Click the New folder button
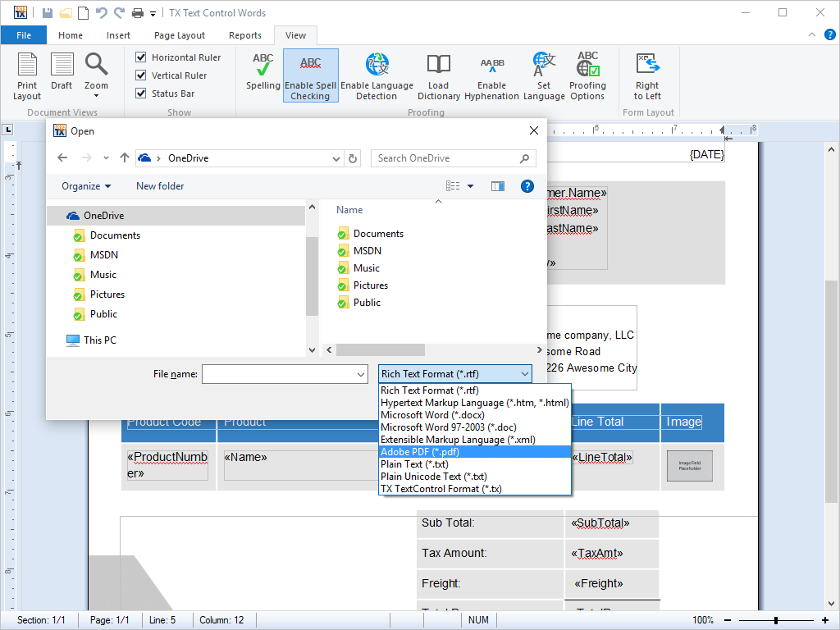Viewport: 840px width, 630px height. pos(160,186)
